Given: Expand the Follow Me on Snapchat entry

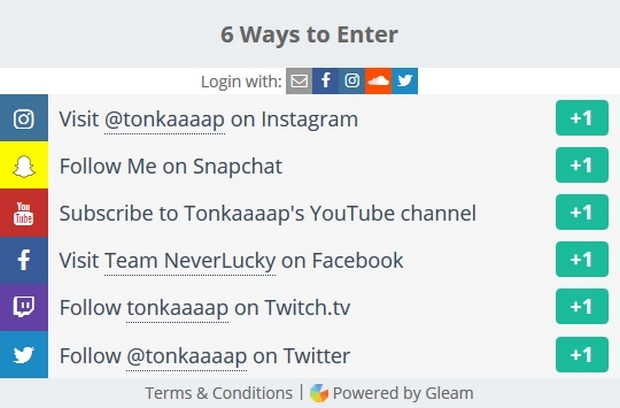Looking at the screenshot, I should click(x=171, y=166).
